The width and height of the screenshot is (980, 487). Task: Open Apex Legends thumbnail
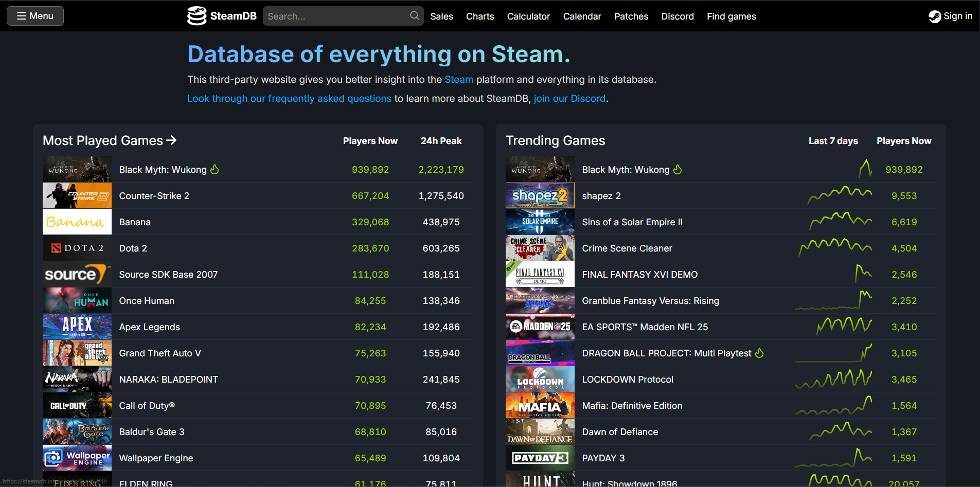(x=77, y=327)
